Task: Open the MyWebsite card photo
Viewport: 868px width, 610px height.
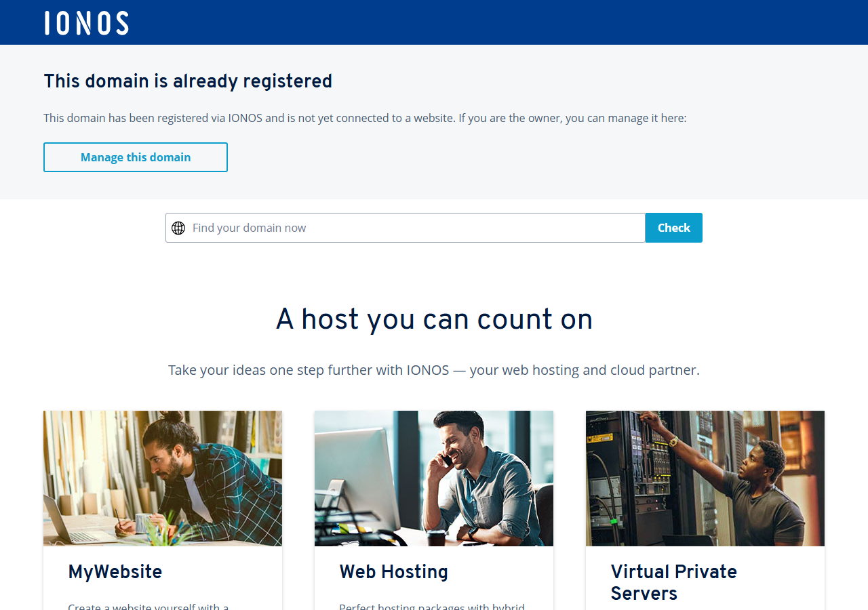Action: click(163, 479)
